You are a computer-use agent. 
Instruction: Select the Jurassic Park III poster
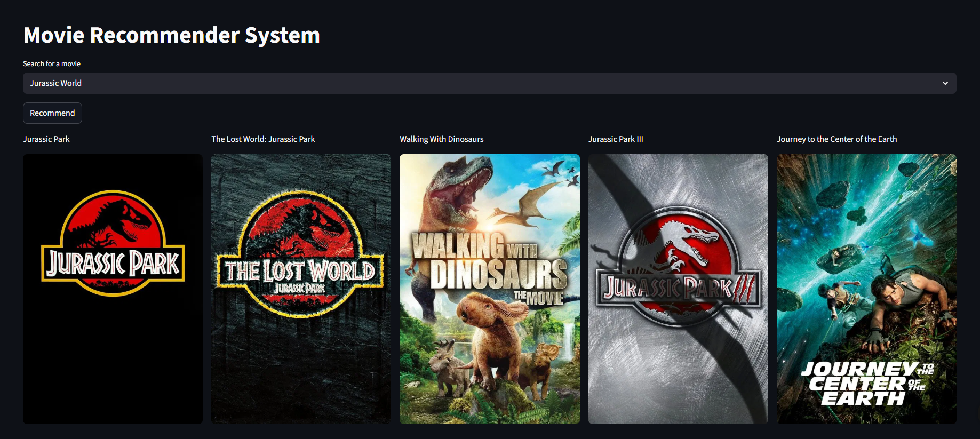[678, 289]
